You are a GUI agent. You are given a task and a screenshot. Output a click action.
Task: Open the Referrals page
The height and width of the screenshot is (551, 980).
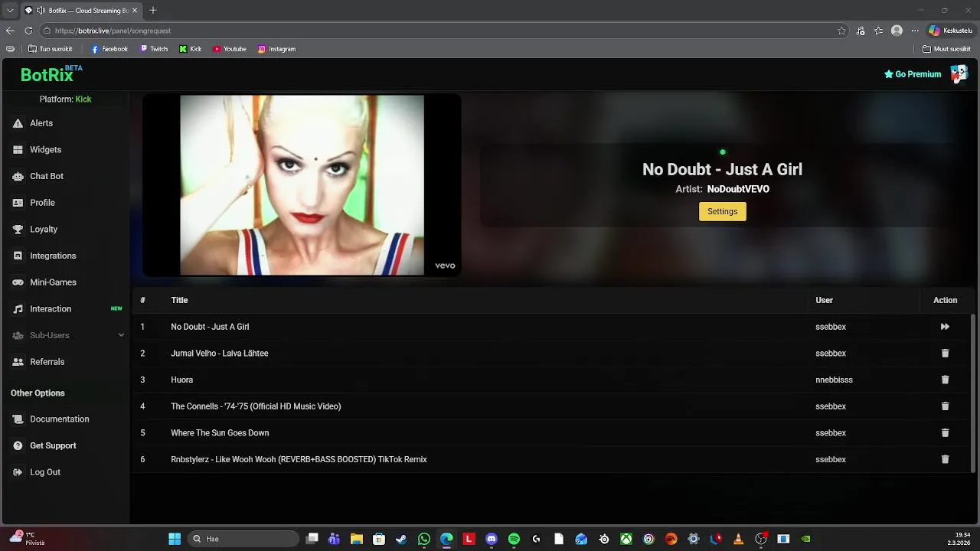coord(47,362)
